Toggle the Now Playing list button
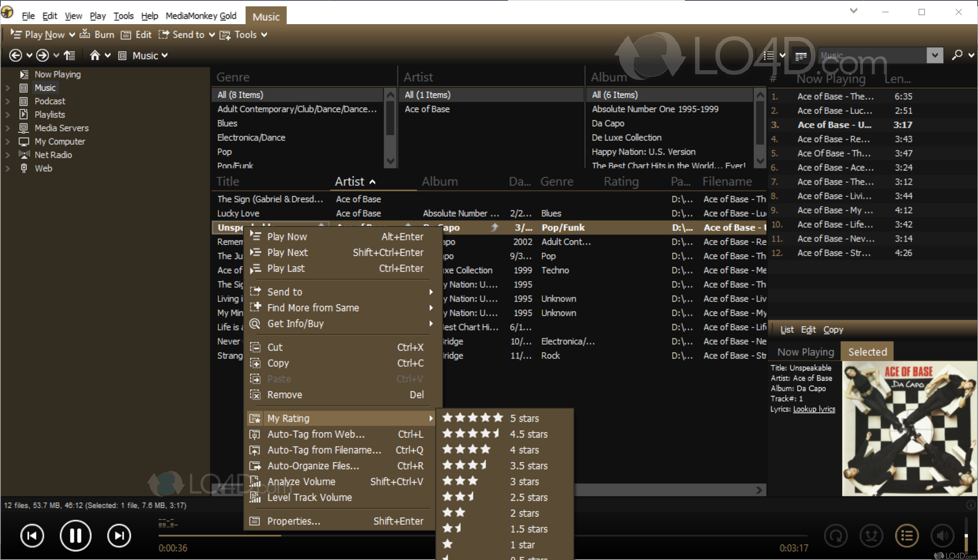Image resolution: width=978 pixels, height=560 pixels. point(907,535)
